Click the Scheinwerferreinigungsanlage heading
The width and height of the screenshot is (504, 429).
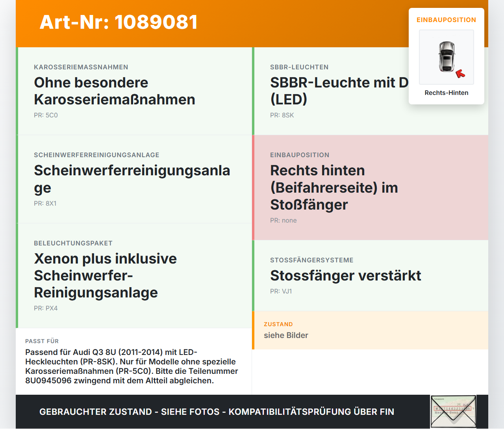click(132, 179)
